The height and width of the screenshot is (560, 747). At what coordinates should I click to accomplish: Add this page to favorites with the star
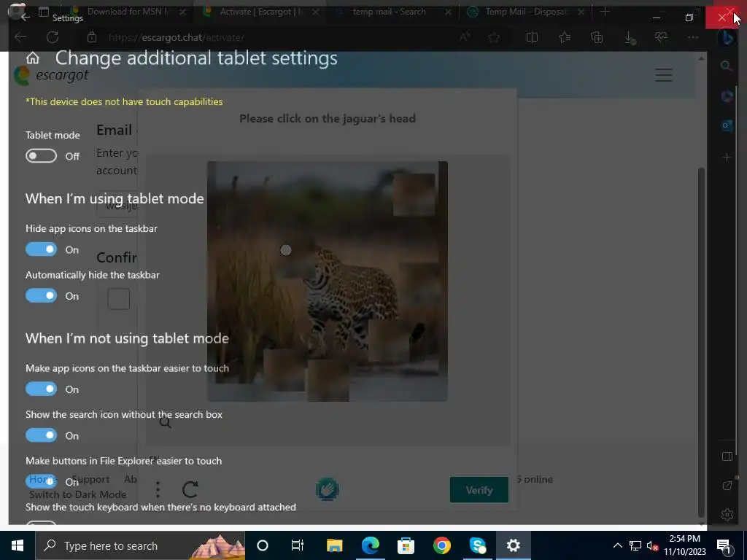point(494,37)
